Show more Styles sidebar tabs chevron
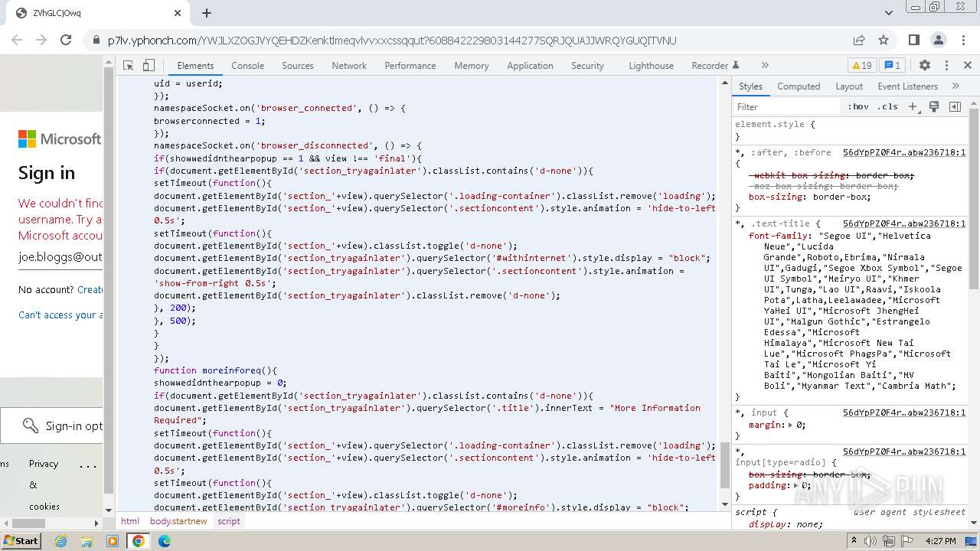Screen dimensions: 980x551 click(x=955, y=86)
